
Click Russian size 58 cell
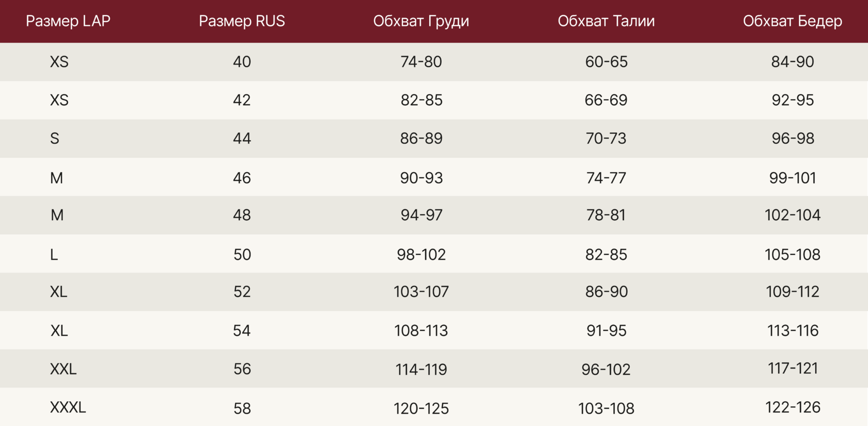tap(242, 408)
